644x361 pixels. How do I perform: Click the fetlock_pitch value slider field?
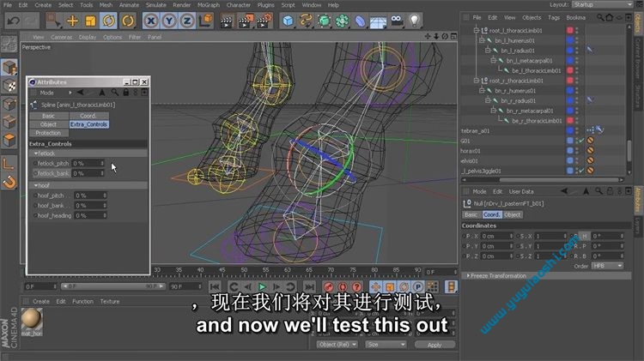click(x=88, y=163)
